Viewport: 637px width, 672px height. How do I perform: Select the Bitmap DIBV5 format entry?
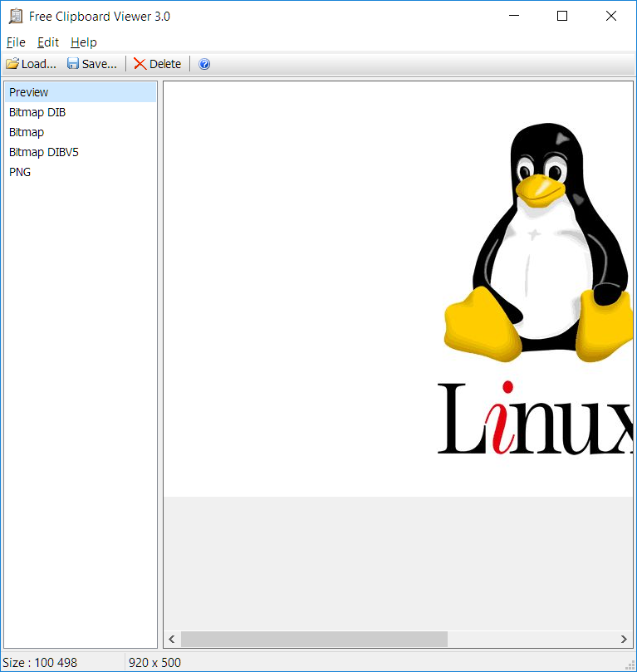pos(81,152)
